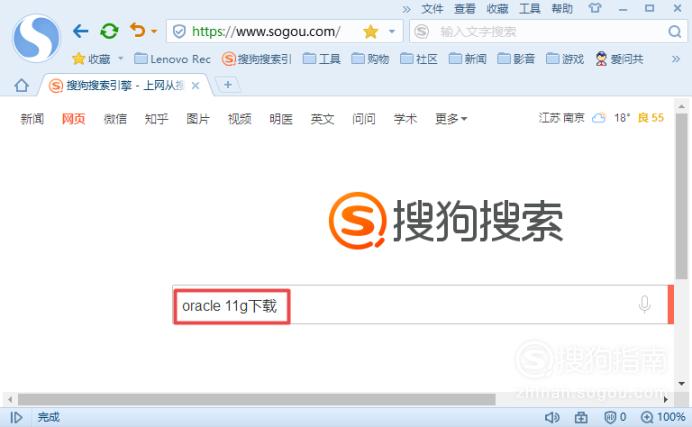Expand hidden menus with top chevron
This screenshot has width=692, height=427.
(406, 9)
